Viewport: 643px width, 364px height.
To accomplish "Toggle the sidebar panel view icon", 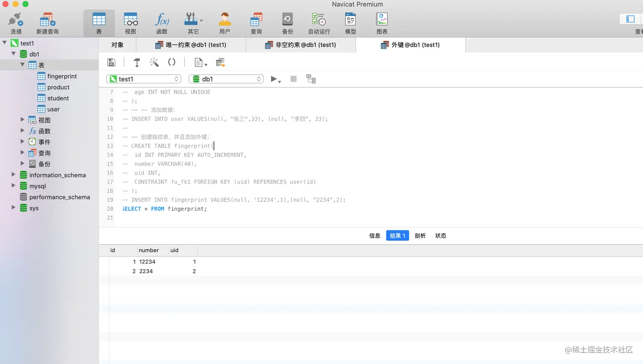I will (631, 19).
